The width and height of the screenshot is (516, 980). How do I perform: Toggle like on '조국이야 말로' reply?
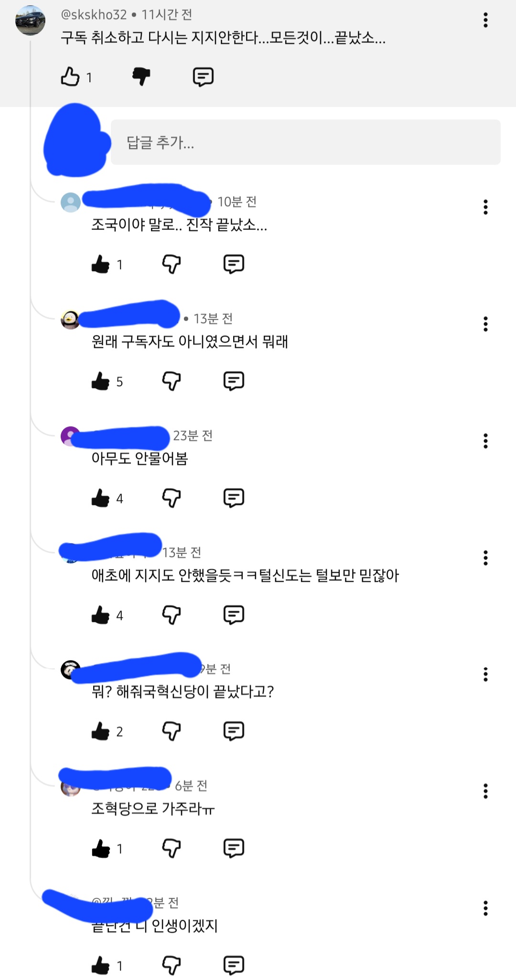tap(100, 264)
